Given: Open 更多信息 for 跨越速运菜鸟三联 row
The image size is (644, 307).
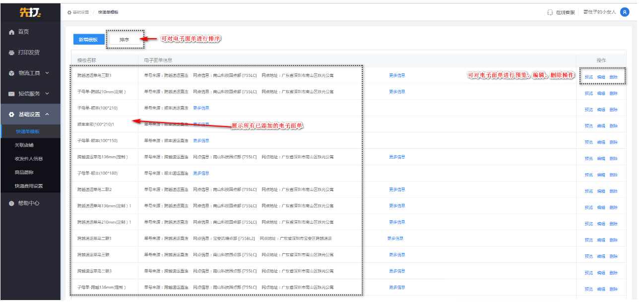Looking at the screenshot, I should coord(397,255).
